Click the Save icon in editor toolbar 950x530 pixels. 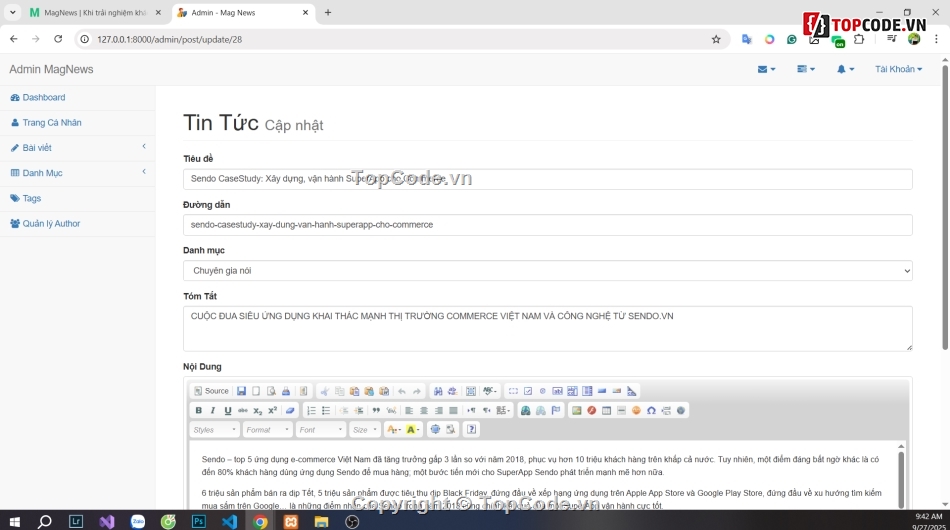[241, 391]
